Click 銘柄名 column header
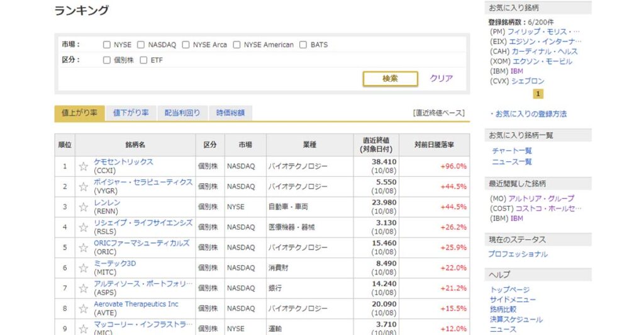The height and width of the screenshot is (335, 644). [135, 145]
